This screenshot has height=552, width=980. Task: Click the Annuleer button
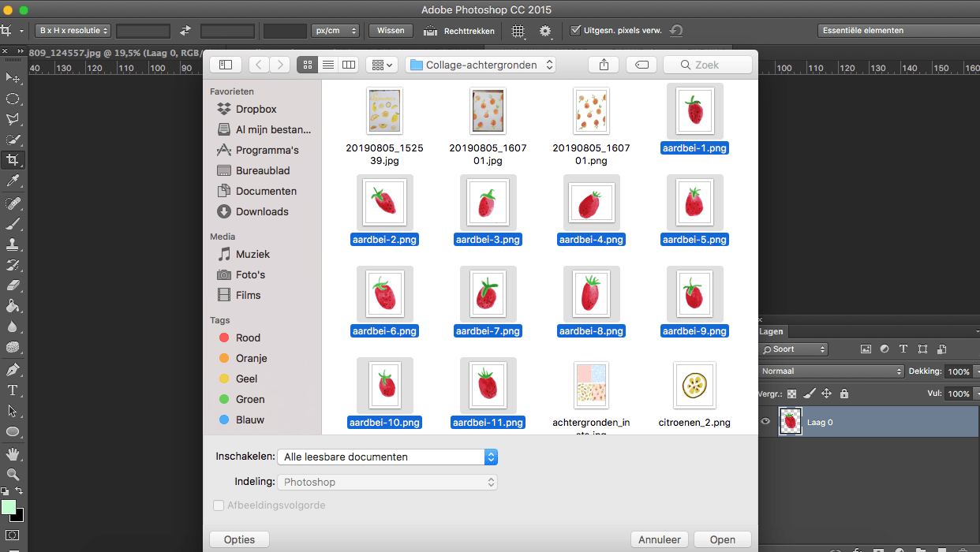[x=659, y=540]
